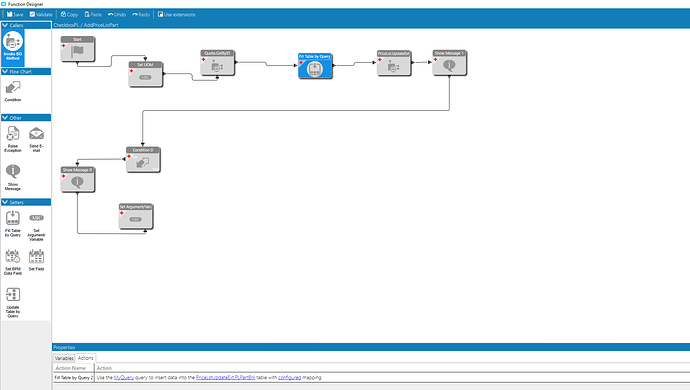The image size is (690, 390).
Task: Click the Validate toolbar button
Action: [x=41, y=15]
